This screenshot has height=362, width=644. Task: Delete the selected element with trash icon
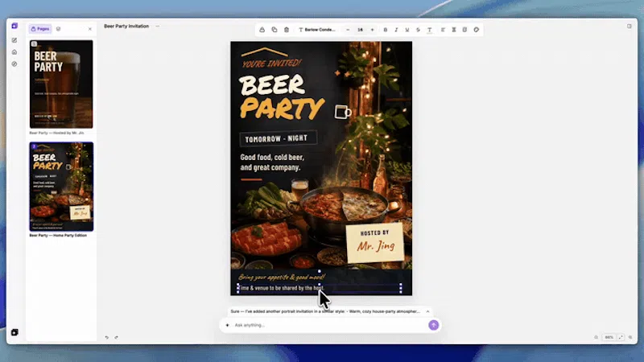click(x=287, y=30)
